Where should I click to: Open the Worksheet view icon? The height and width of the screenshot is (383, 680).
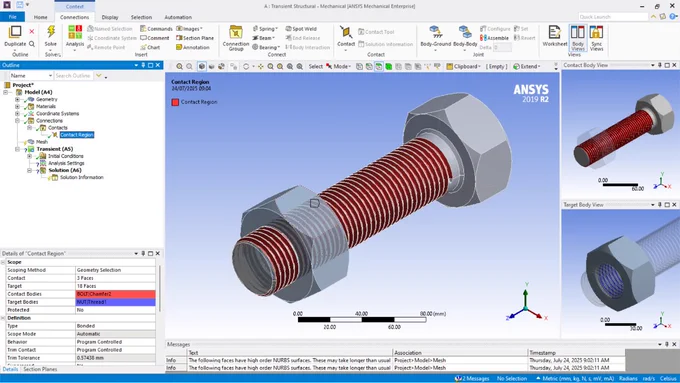pyautogui.click(x=554, y=32)
